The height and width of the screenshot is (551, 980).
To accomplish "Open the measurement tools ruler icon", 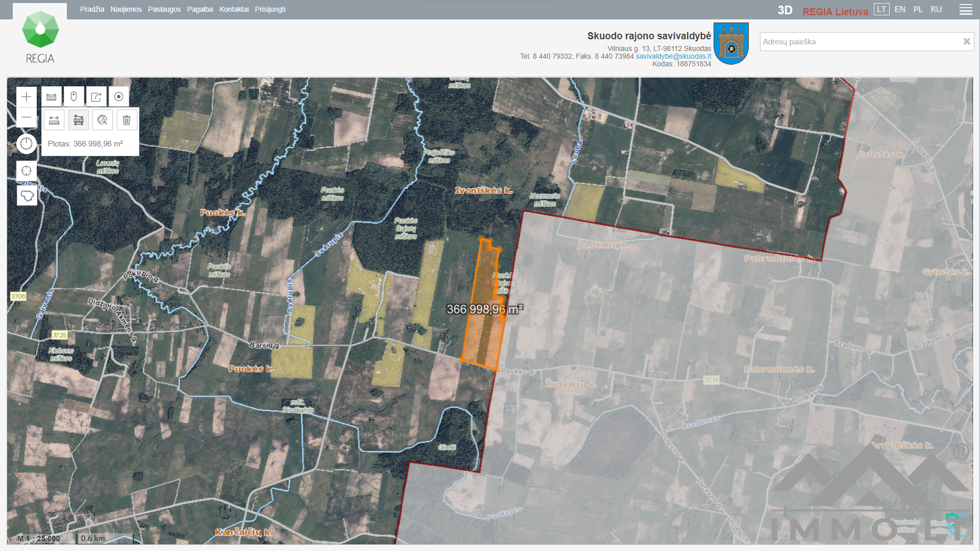I will click(52, 96).
